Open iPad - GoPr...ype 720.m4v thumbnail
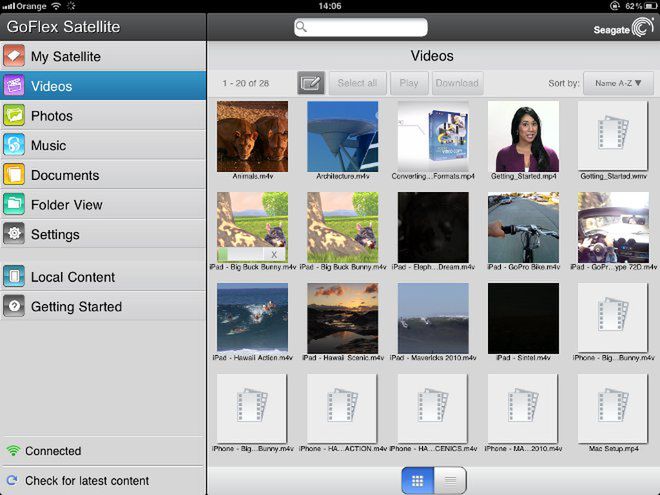The height and width of the screenshot is (495, 660). click(x=613, y=227)
